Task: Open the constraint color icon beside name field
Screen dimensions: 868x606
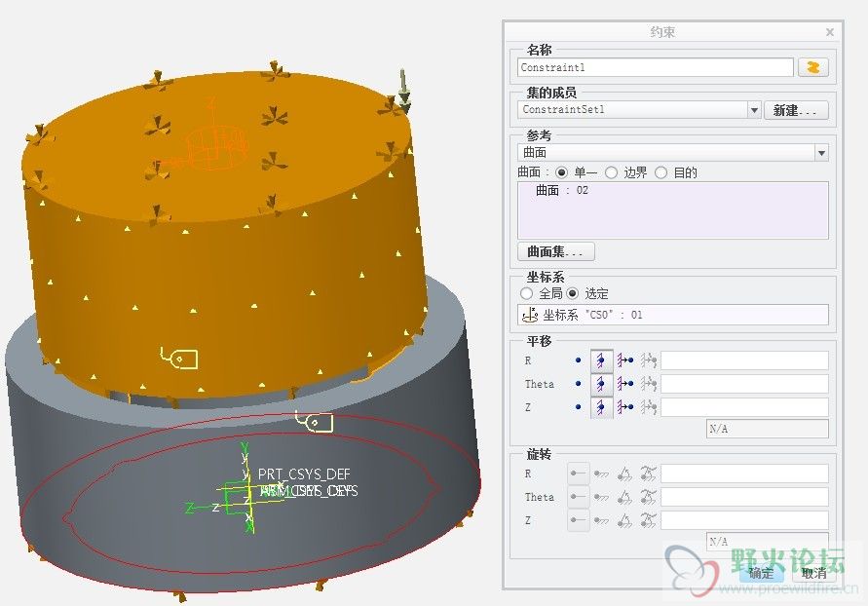Action: (813, 67)
